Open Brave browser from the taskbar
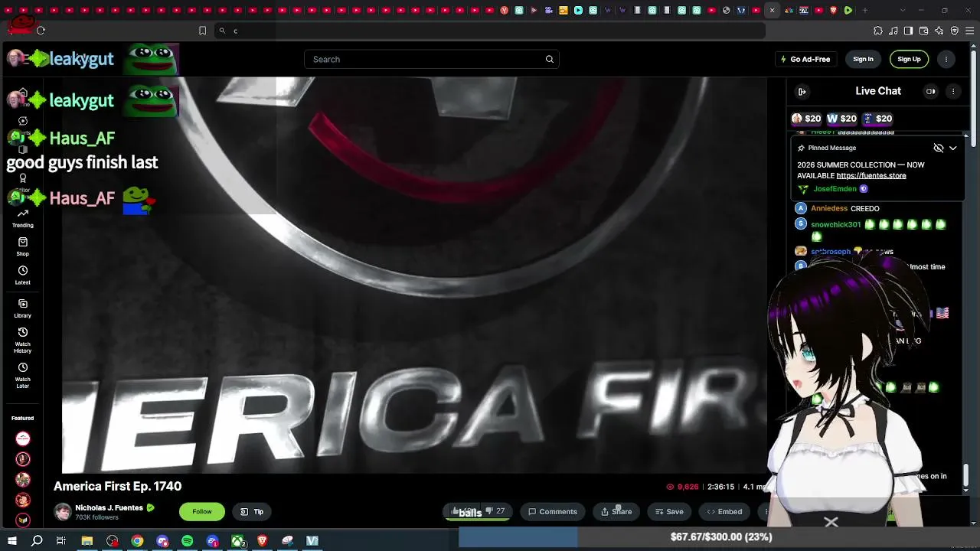Image resolution: width=980 pixels, height=551 pixels. 263,541
